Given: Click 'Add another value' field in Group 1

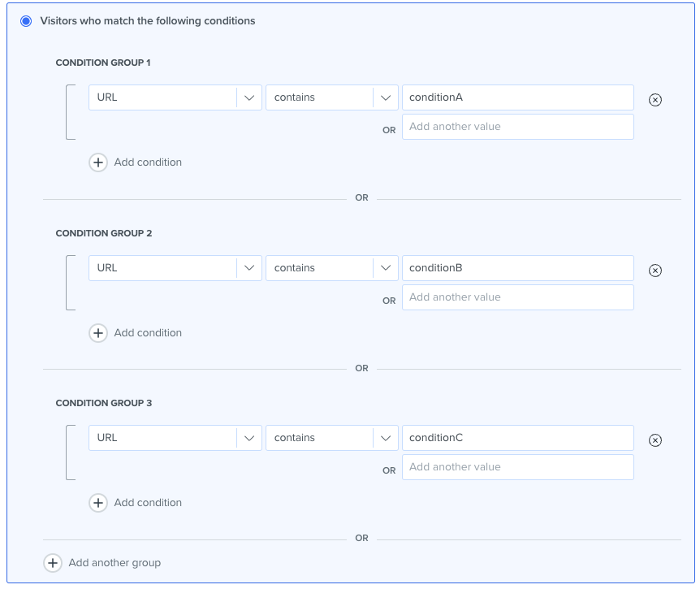Looking at the screenshot, I should coord(518,127).
